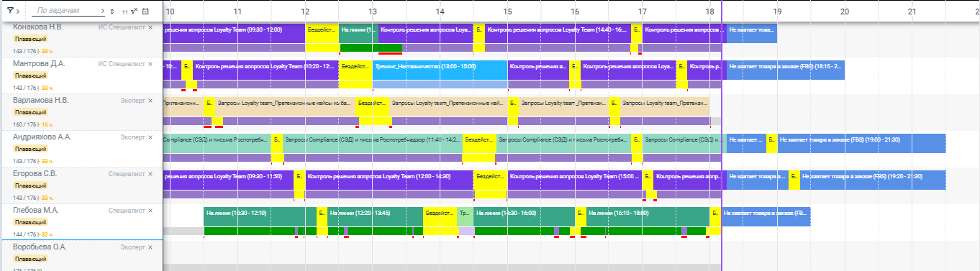Select Андрияхова's Не хватает товара (19:00 - 21:30) block
Screen dimensions: 980x271
pos(861,143)
